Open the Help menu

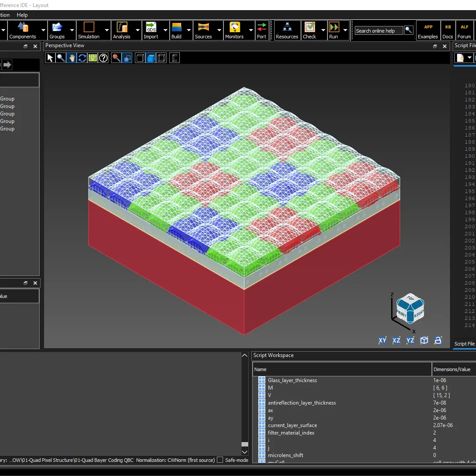[x=22, y=15]
